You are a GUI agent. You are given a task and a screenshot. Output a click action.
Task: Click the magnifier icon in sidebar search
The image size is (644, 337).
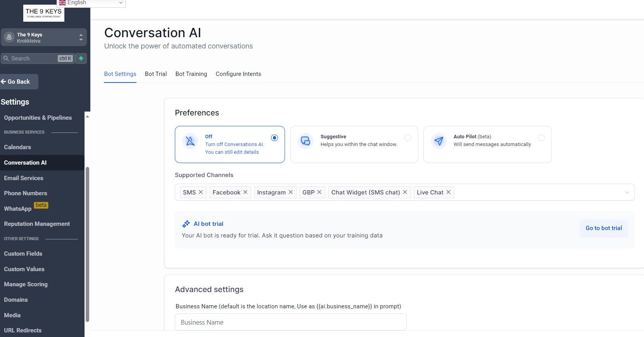[6, 58]
